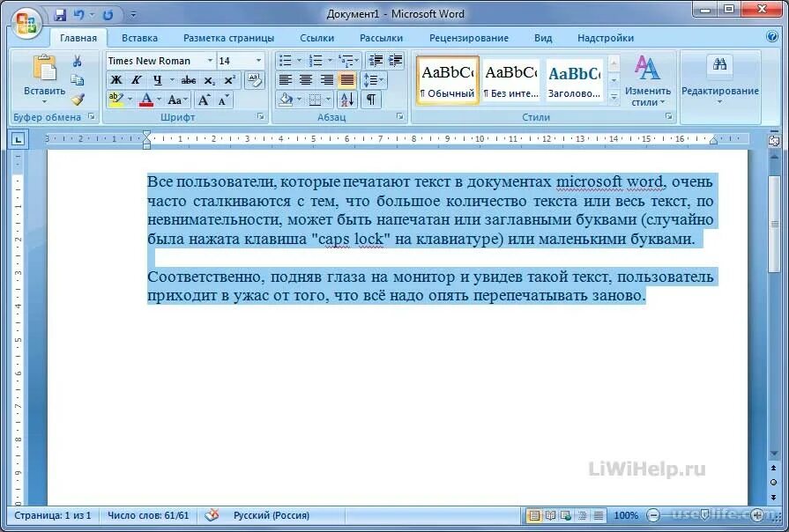Image resolution: width=789 pixels, height=532 pixels.
Task: Open the Главная tab
Action: [78, 38]
